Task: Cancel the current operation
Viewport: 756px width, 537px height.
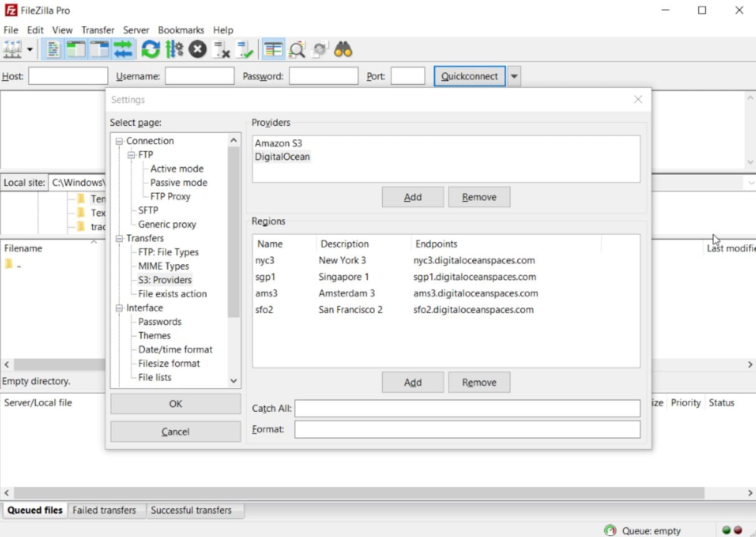Action: click(x=198, y=49)
